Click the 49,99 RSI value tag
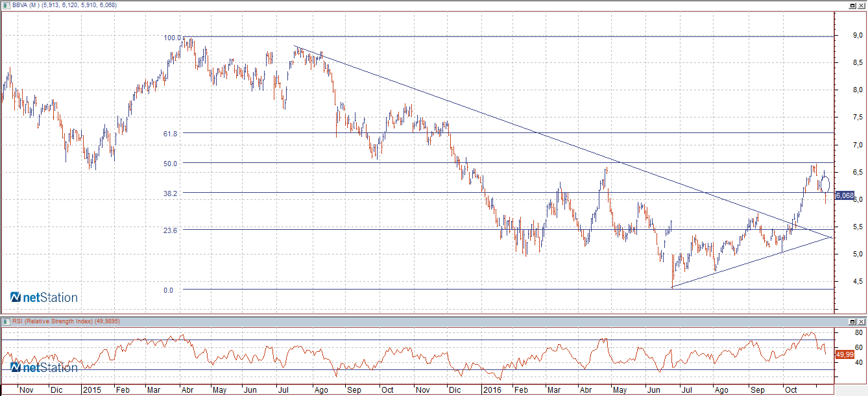This screenshot has height=396, width=868. [844, 354]
